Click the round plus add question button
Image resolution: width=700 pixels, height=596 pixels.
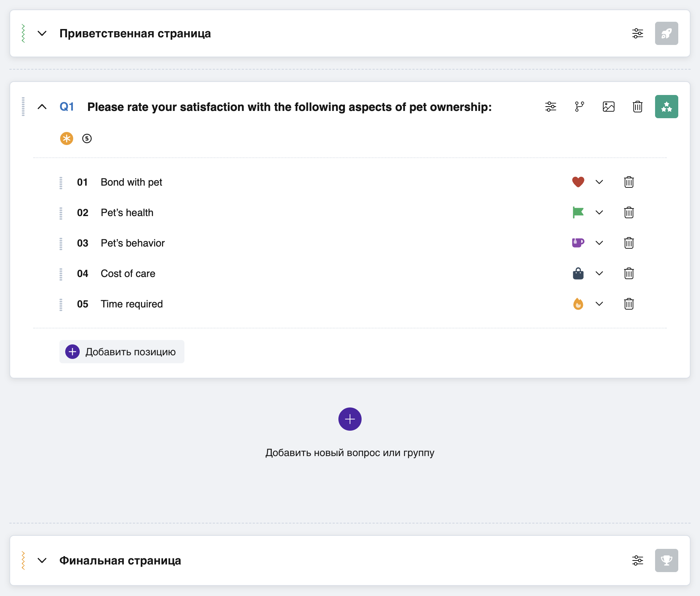pos(350,419)
